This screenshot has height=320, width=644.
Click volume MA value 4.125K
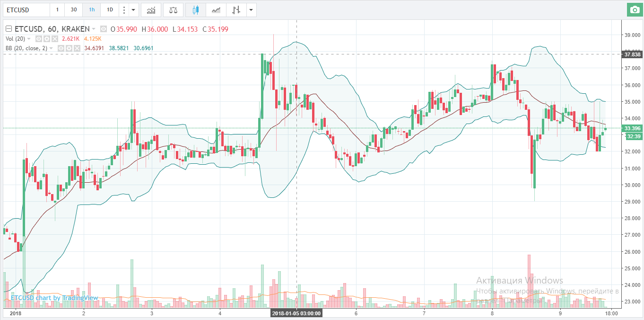[93, 39]
